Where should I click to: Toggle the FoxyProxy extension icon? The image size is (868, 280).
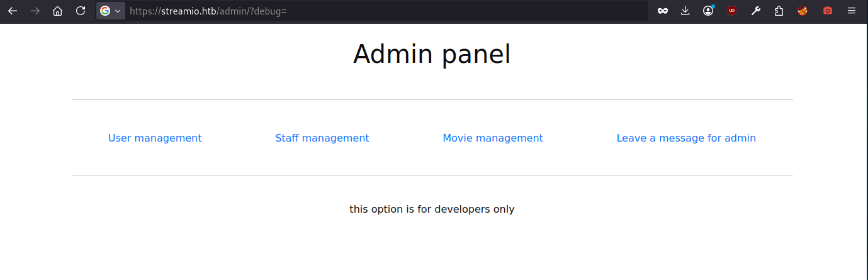tap(803, 11)
